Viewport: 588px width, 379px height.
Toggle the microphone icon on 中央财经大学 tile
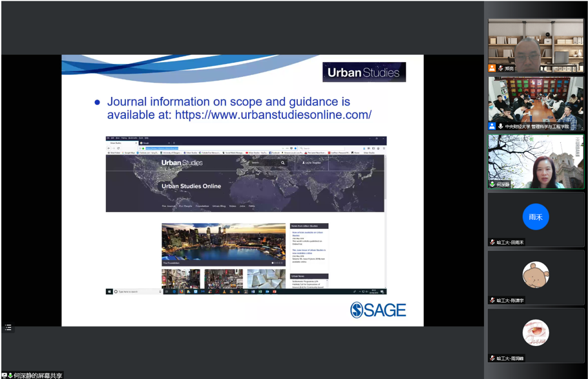tap(500, 126)
